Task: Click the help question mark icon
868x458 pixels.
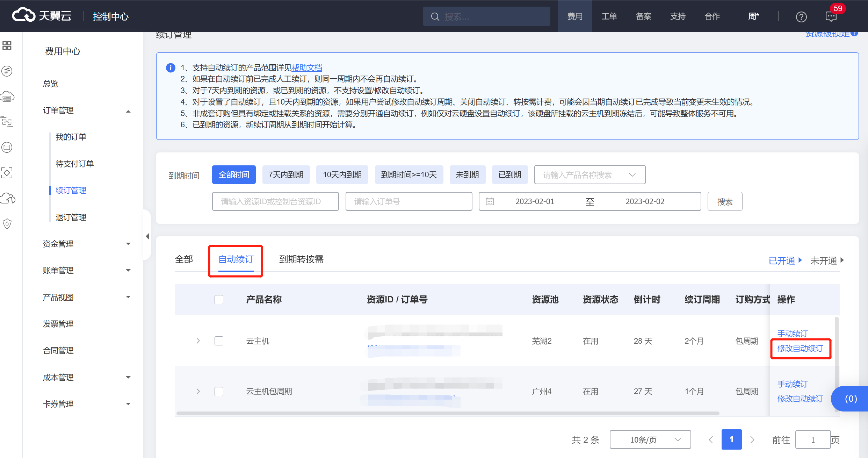Action: coord(801,17)
